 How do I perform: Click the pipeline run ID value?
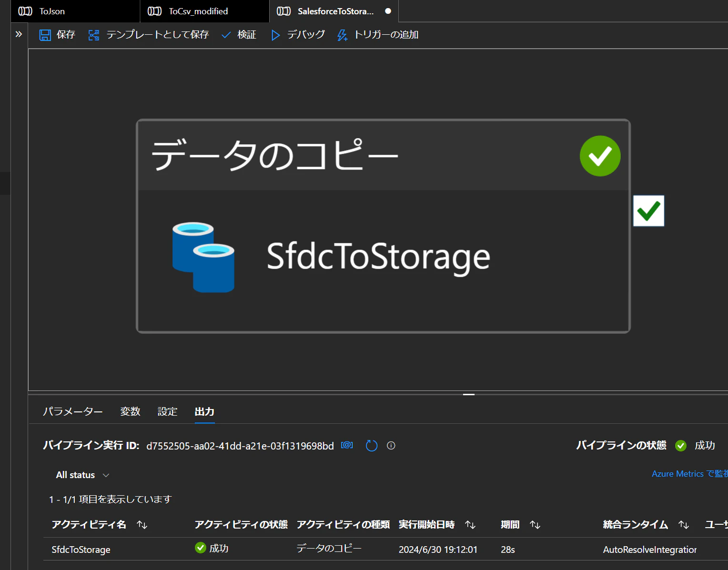tap(240, 446)
